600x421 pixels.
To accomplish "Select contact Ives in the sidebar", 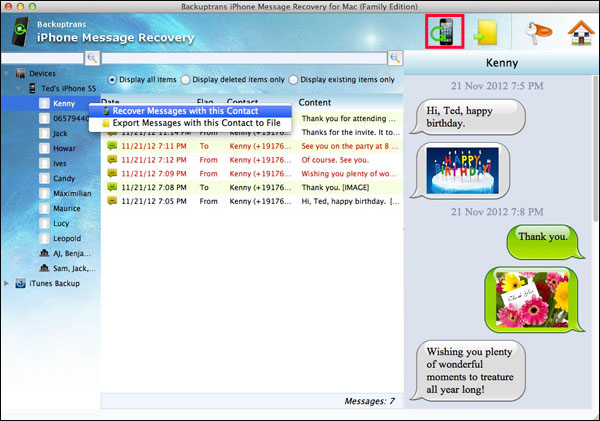I will (x=60, y=163).
